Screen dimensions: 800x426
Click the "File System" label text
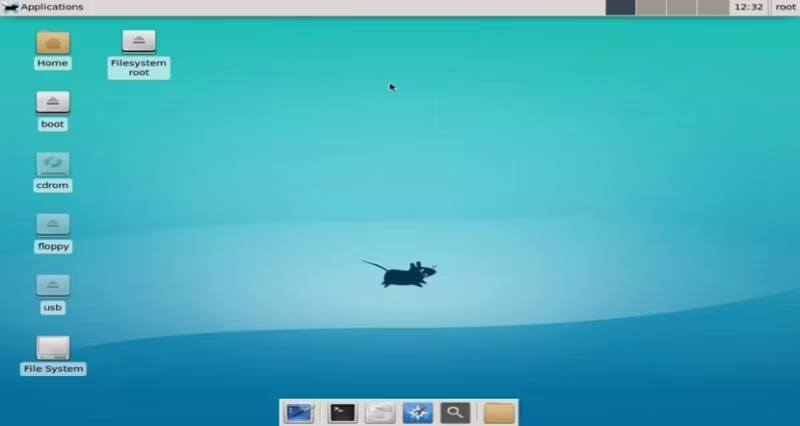point(53,369)
